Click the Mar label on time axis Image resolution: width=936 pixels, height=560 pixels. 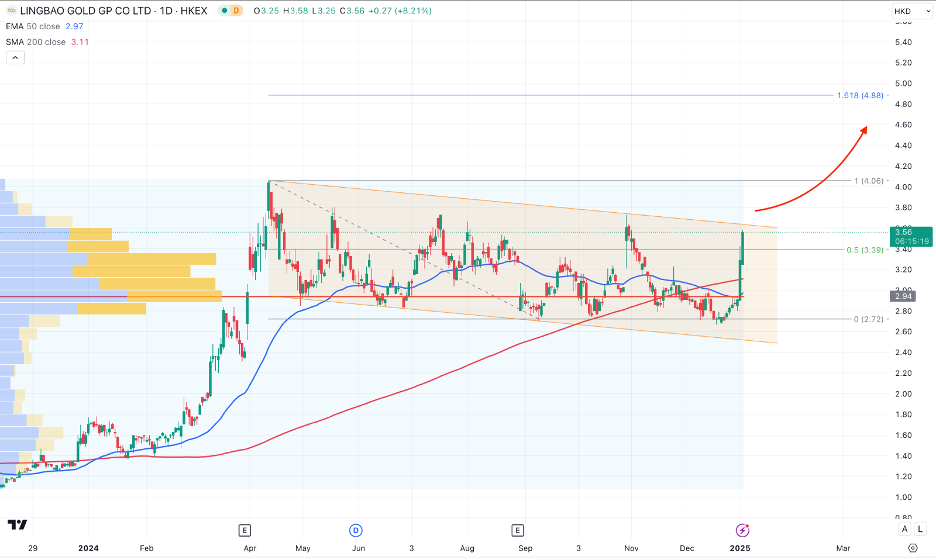(843, 548)
